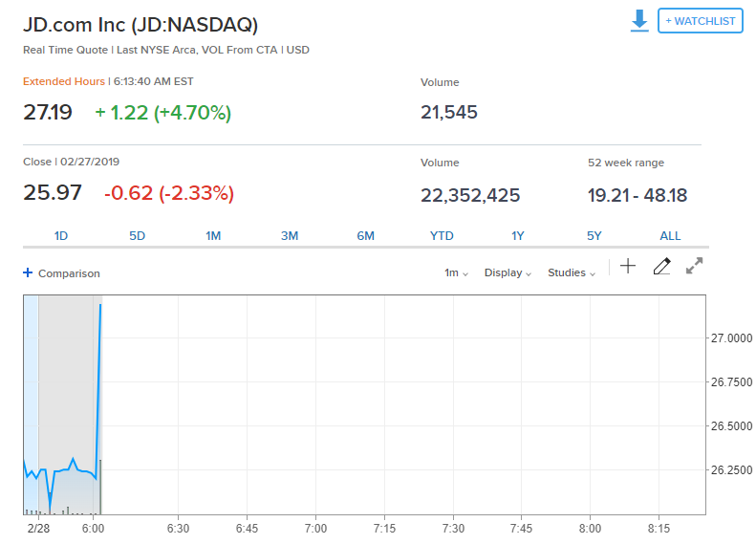
Task: Switch to the ALL range tab
Action: 670,236
